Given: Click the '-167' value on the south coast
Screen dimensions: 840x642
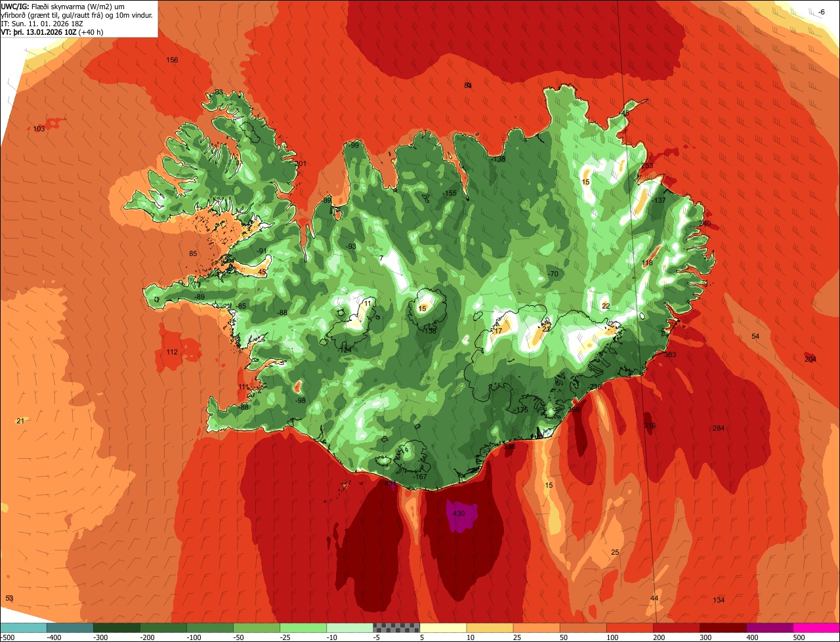Looking at the screenshot, I should pyautogui.click(x=419, y=477).
